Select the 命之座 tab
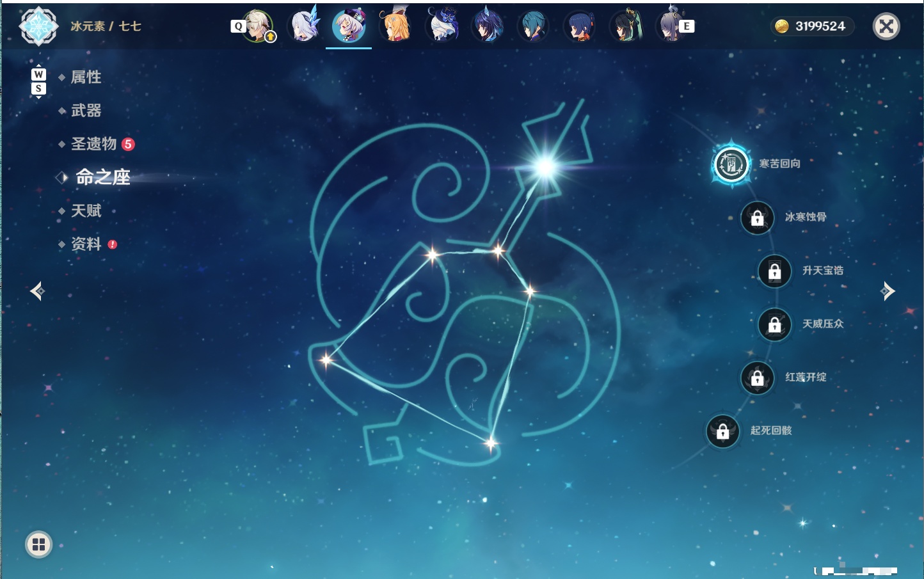 coord(102,177)
